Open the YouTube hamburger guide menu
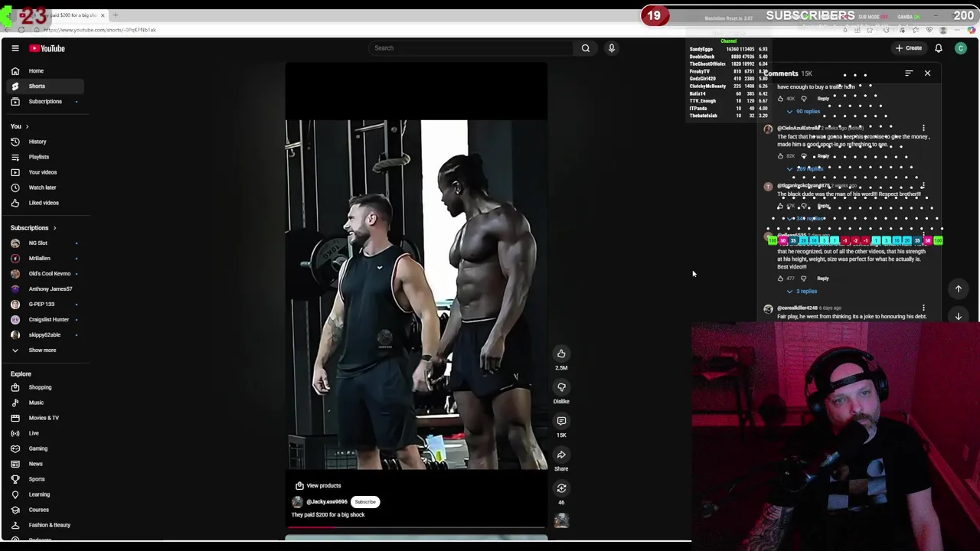Viewport: 980px width, 551px height. [x=15, y=48]
